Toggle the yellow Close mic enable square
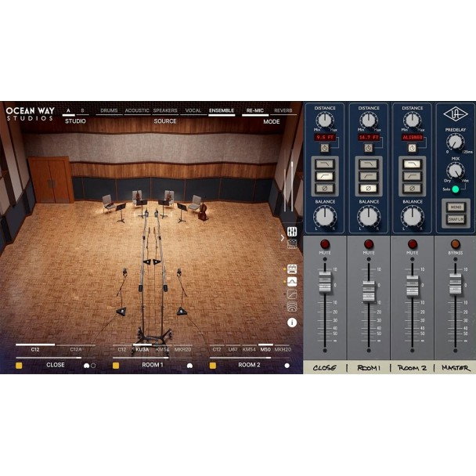476x476 pixels. [x=19, y=366]
